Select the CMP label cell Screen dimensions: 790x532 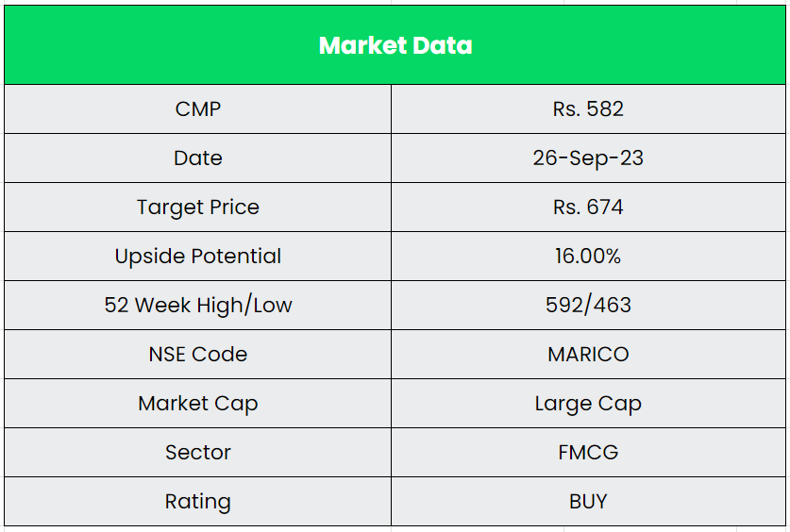(x=198, y=109)
